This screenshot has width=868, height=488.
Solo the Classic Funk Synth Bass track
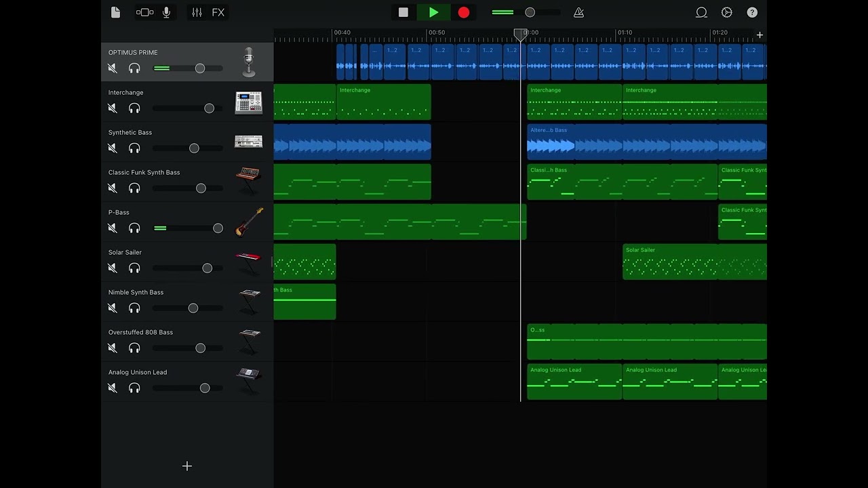[134, 188]
